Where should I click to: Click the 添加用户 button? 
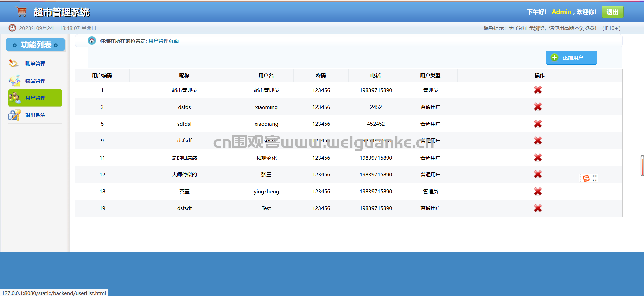point(571,58)
